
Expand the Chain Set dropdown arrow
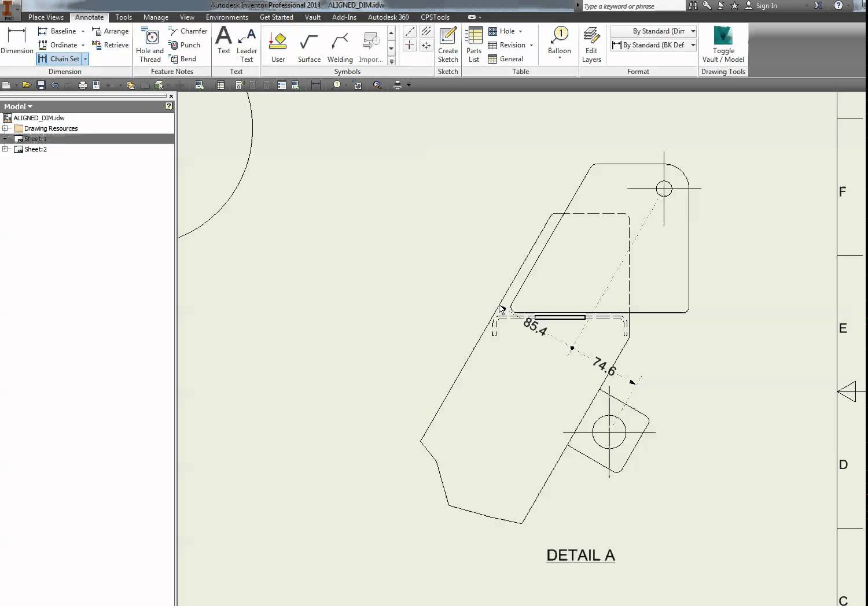click(x=85, y=59)
